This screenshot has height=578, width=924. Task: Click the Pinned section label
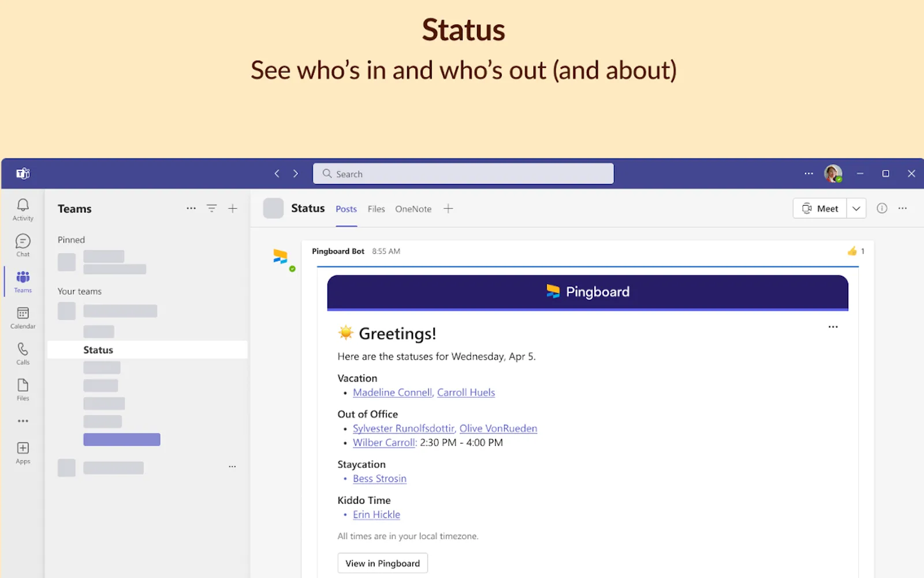pyautogui.click(x=71, y=240)
